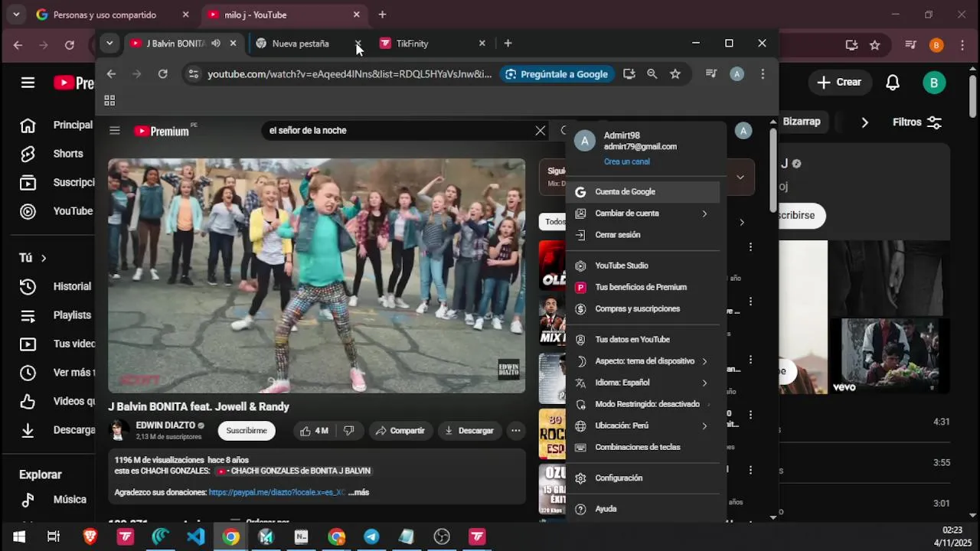Expand Ubicación: Perú submenu
The height and width of the screenshot is (551, 980).
click(x=643, y=425)
